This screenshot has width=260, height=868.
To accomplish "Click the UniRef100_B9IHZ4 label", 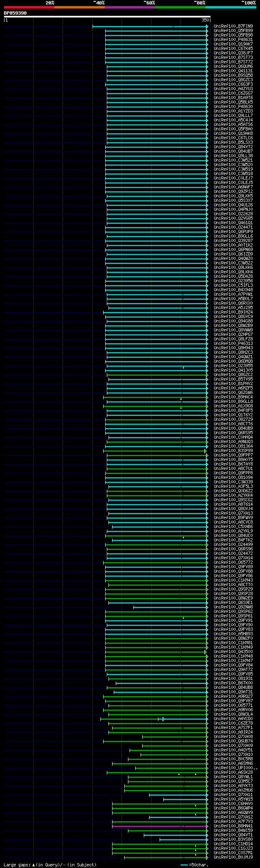I will coord(233,312).
